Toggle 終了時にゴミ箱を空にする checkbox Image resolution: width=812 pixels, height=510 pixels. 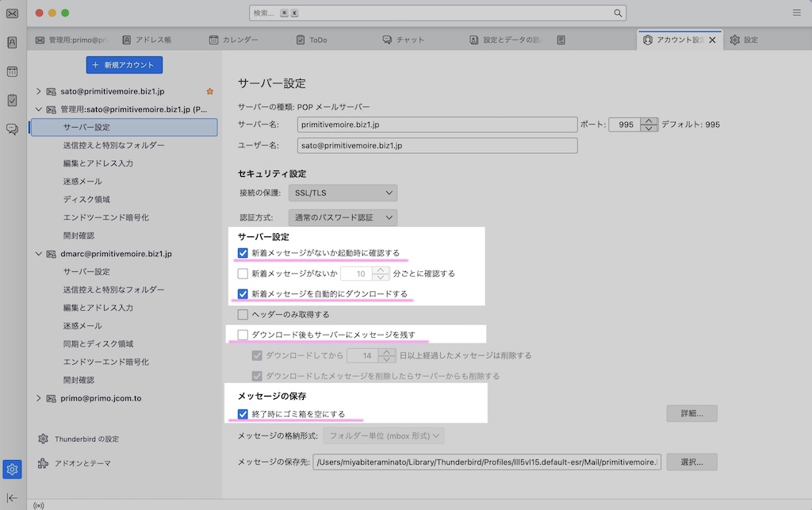pyautogui.click(x=243, y=414)
